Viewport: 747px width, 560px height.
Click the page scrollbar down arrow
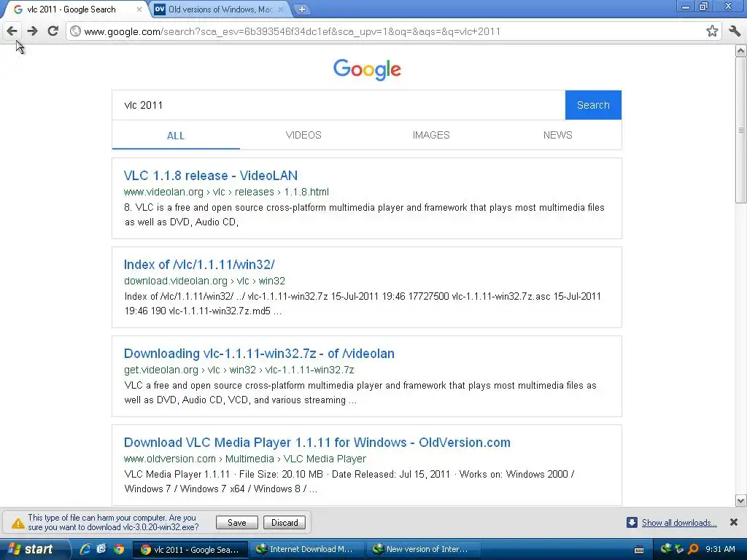[x=741, y=500]
